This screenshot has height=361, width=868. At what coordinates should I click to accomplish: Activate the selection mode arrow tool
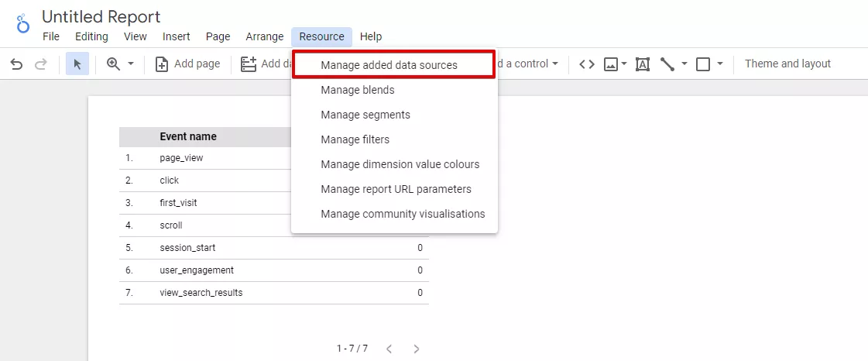[x=77, y=64]
